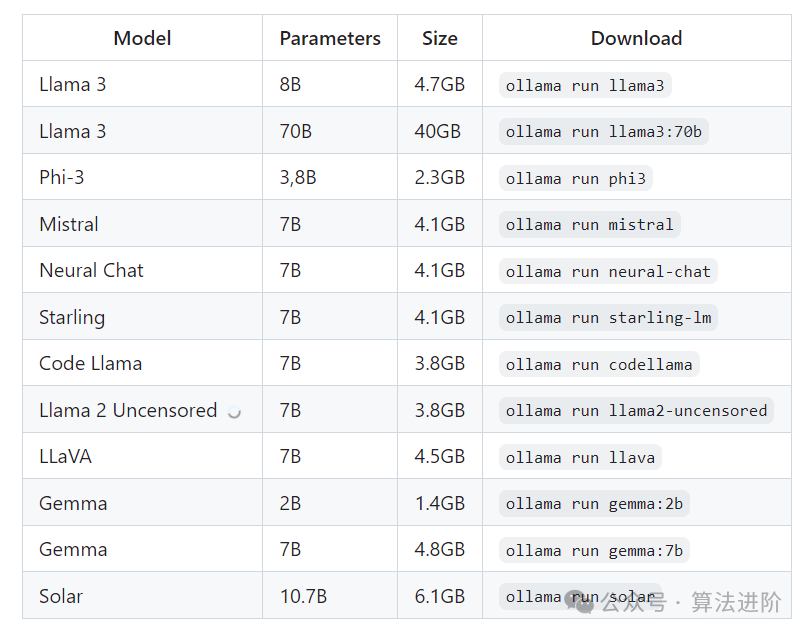Click the "ollama run mistral" code block

590,225
